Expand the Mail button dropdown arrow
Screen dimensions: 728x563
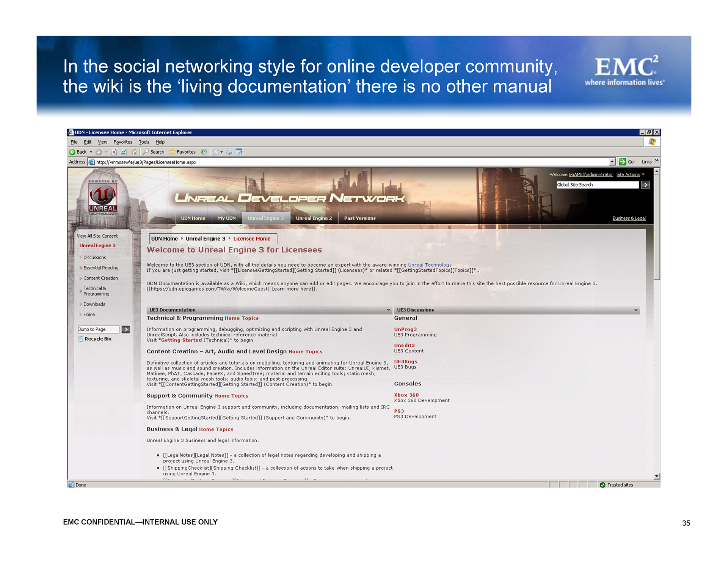coord(221,152)
